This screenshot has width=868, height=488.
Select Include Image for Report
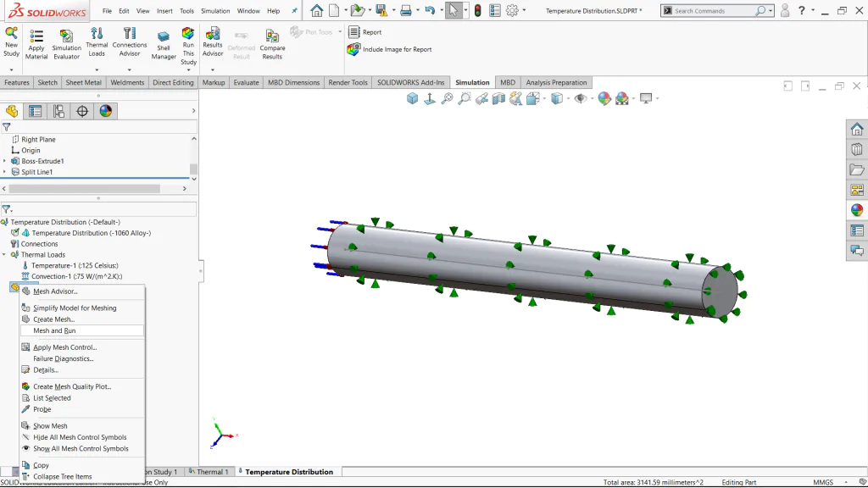pyautogui.click(x=390, y=49)
